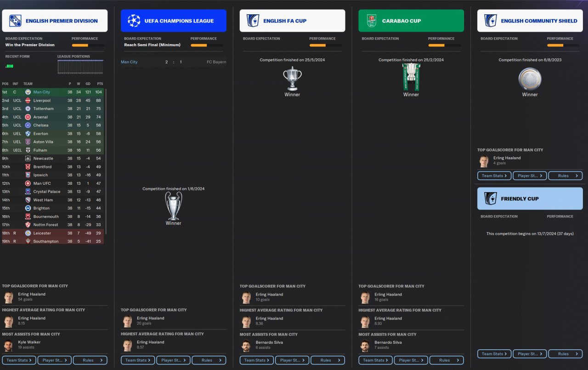Click the English Premier Division logo icon
This screenshot has width=588, height=370.
pos(15,21)
